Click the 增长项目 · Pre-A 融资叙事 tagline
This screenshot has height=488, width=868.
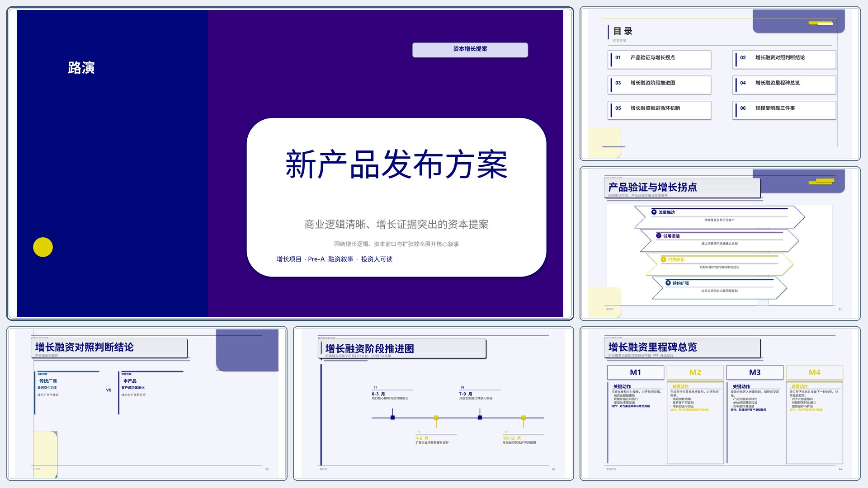point(335,259)
